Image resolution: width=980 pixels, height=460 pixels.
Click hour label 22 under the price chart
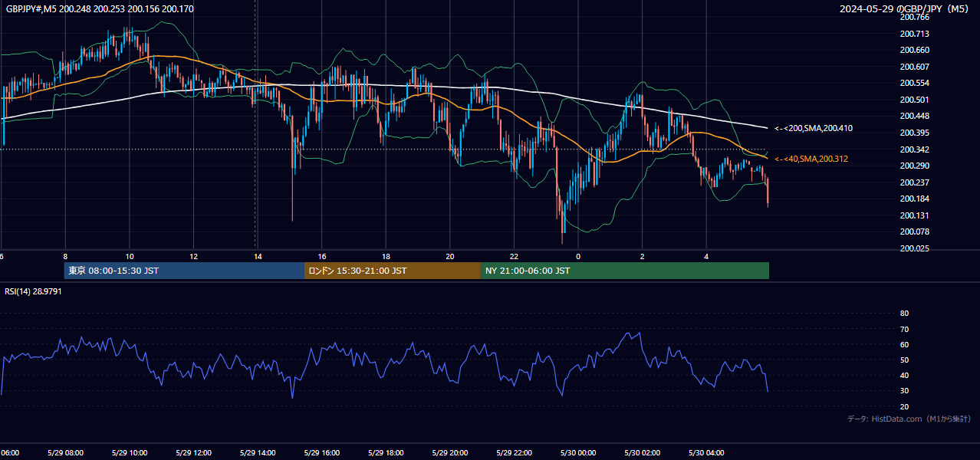point(515,257)
